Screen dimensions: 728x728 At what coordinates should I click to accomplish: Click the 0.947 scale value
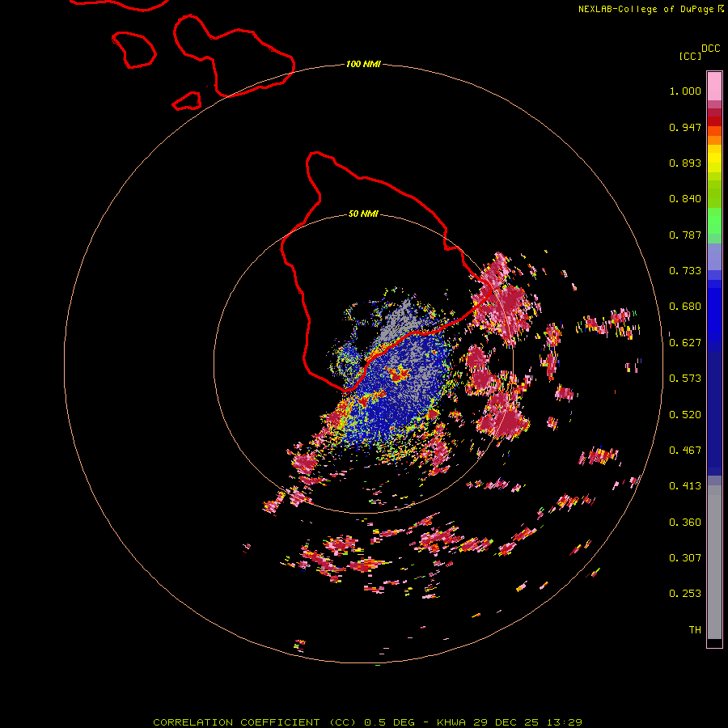point(685,127)
